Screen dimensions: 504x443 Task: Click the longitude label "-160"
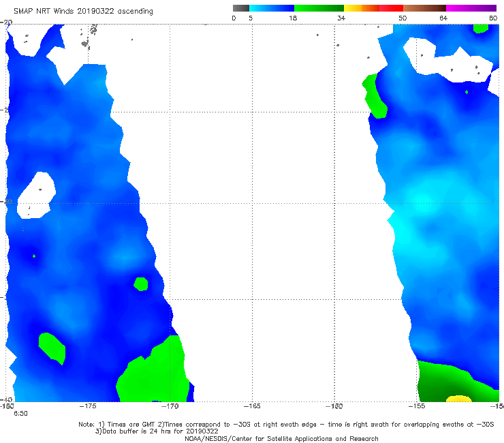334,406
